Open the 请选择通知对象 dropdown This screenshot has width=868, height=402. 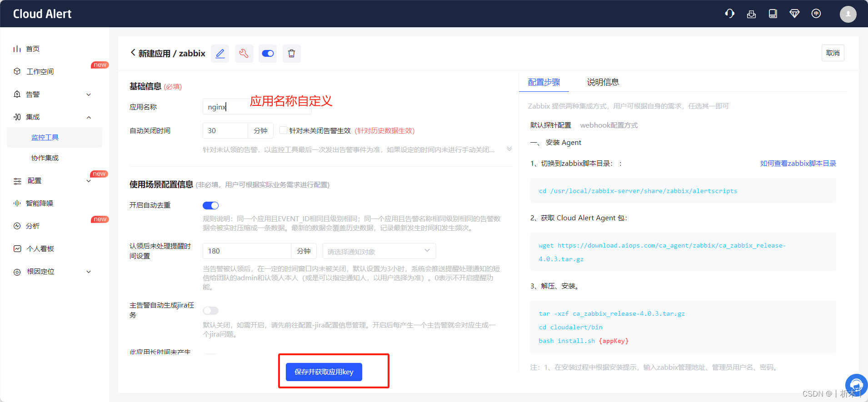(379, 251)
